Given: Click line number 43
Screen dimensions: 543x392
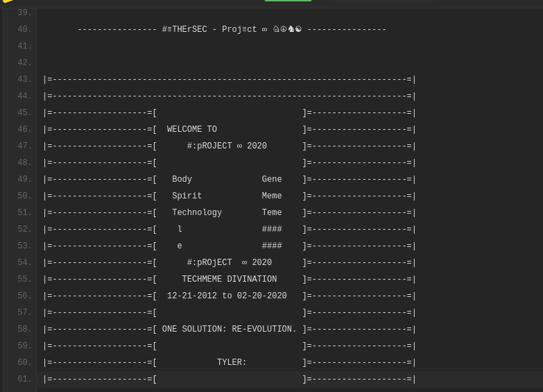Looking at the screenshot, I should [x=24, y=79].
